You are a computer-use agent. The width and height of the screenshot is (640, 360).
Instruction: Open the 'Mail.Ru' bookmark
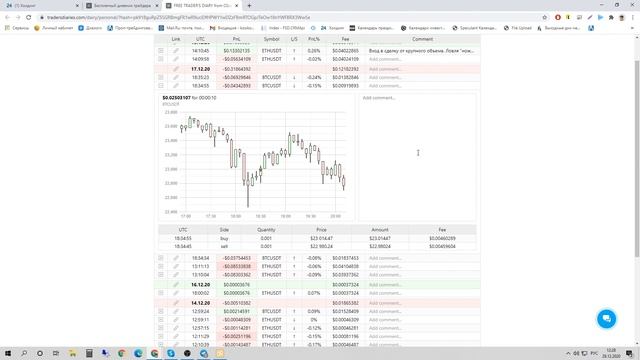pos(181,28)
